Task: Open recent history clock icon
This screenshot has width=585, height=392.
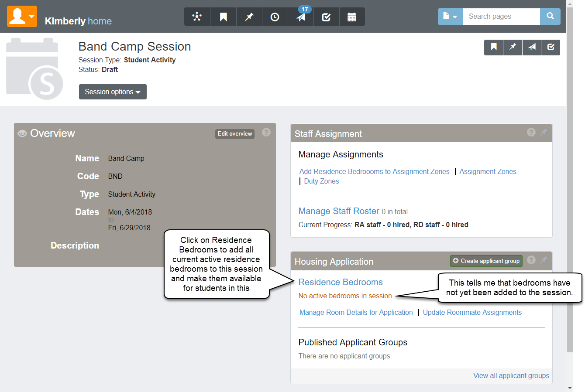Action: coord(275,17)
